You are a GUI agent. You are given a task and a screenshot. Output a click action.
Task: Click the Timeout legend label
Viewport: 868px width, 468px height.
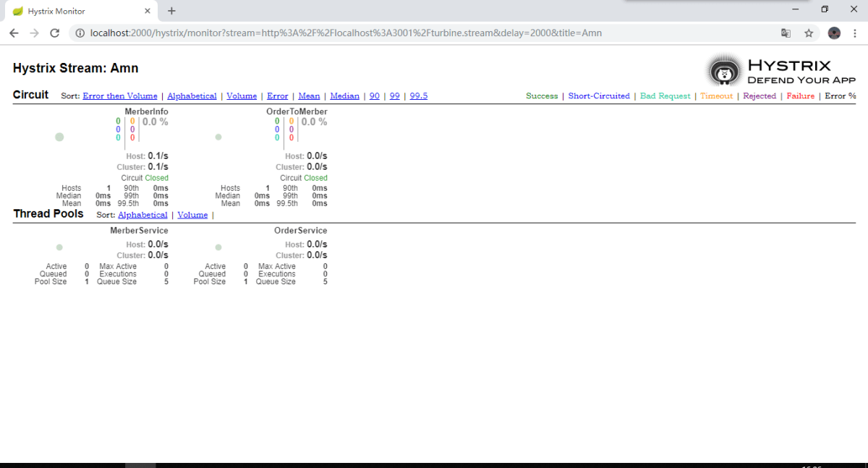[x=716, y=96]
